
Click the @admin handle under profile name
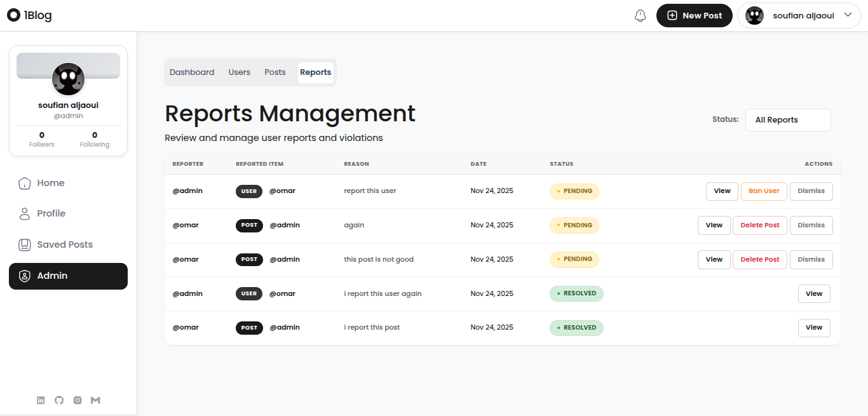tap(68, 116)
